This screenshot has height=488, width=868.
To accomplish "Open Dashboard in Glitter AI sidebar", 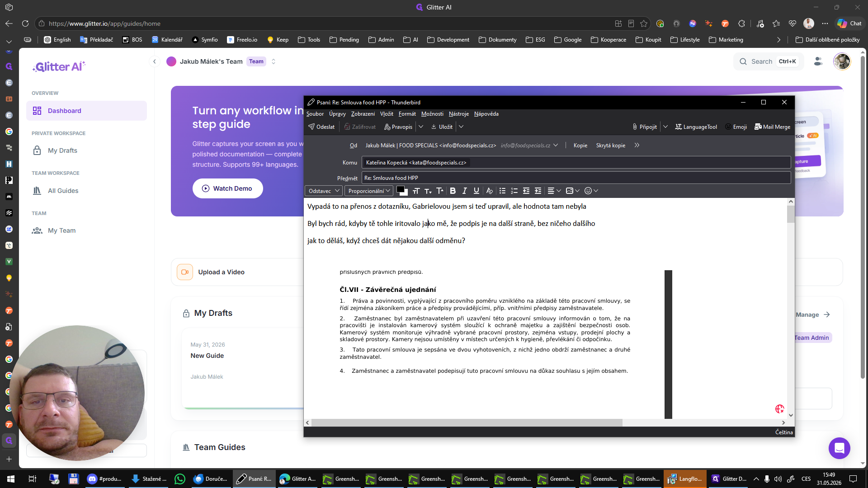I will click(86, 111).
